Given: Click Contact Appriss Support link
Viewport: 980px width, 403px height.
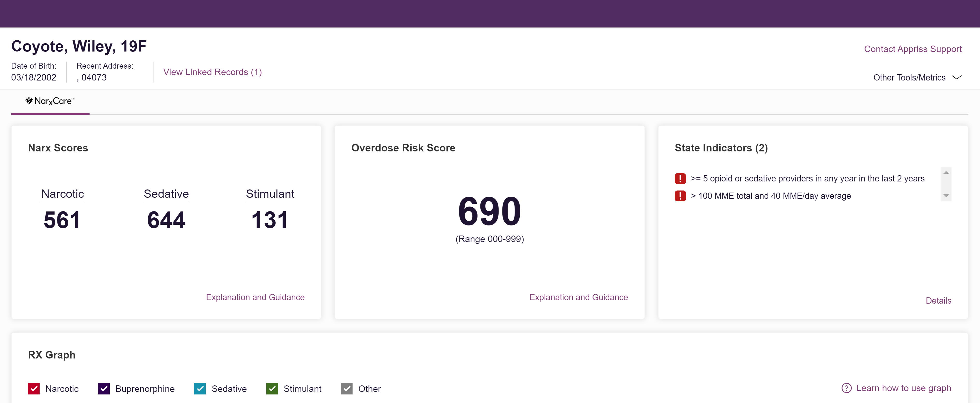Looking at the screenshot, I should coord(912,49).
